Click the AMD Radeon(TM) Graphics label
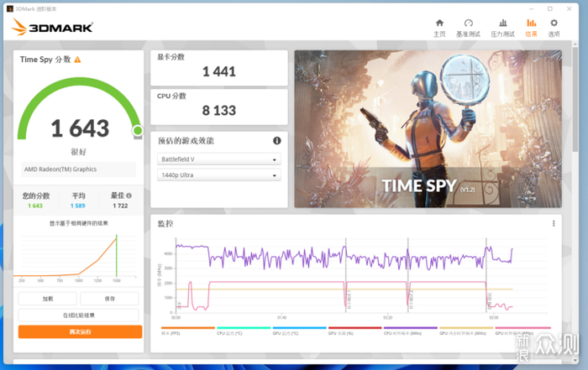This screenshot has width=588, height=370. (x=60, y=169)
